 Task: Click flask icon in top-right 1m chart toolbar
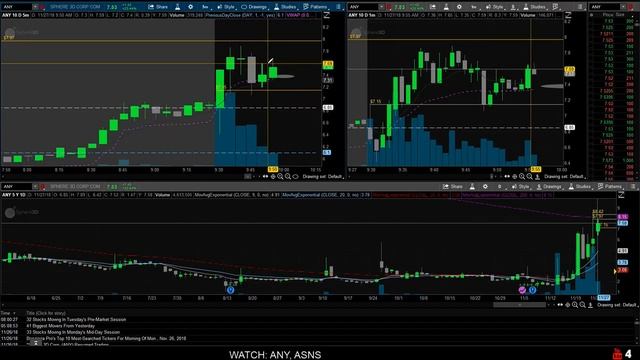pyautogui.click(x=446, y=7)
